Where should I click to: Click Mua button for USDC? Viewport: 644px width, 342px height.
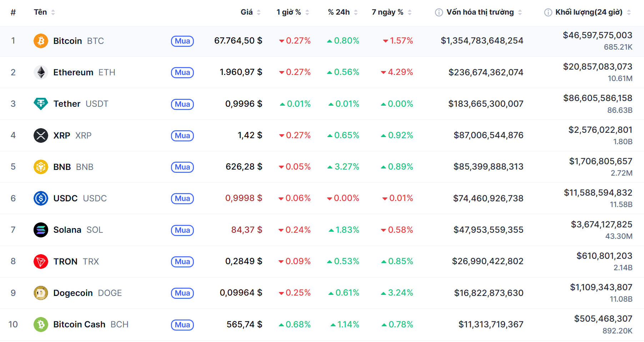click(182, 198)
